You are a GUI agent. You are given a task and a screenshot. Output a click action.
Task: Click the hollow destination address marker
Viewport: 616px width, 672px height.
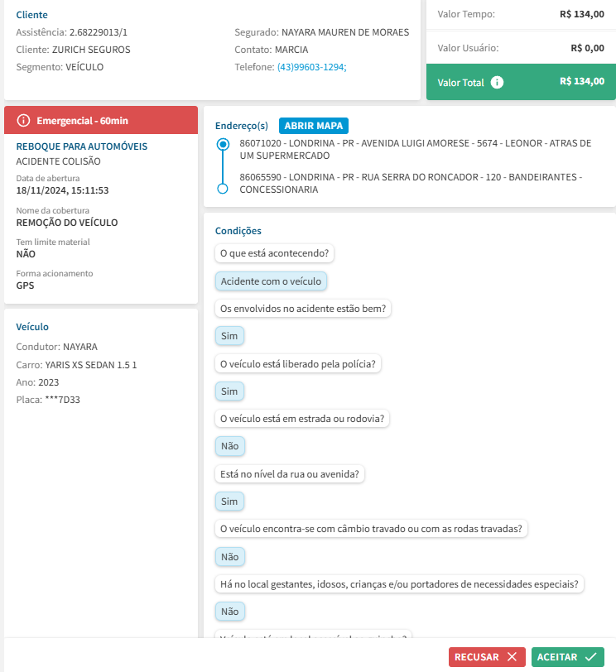(x=222, y=190)
